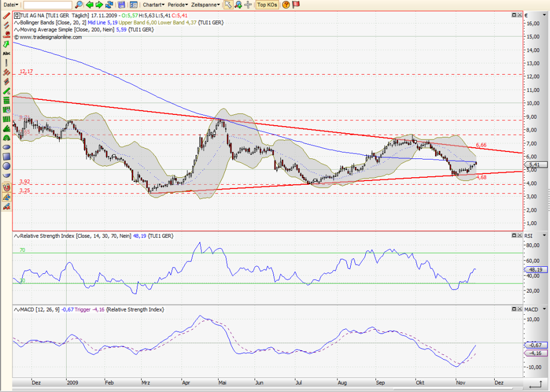Maximize the MACD pane

click(514, 309)
